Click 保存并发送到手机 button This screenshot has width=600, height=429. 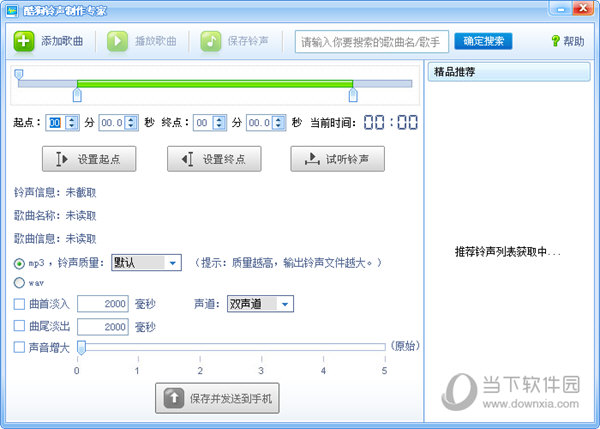pyautogui.click(x=217, y=398)
